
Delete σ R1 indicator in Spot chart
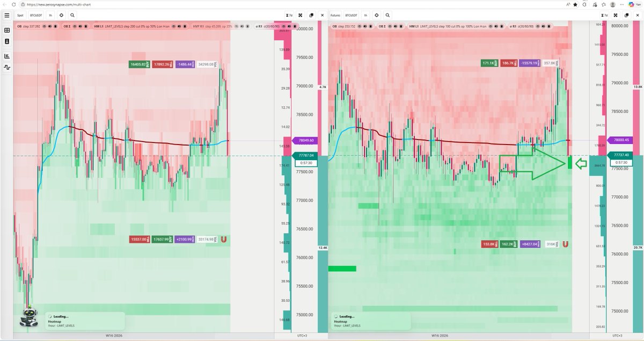(294, 26)
